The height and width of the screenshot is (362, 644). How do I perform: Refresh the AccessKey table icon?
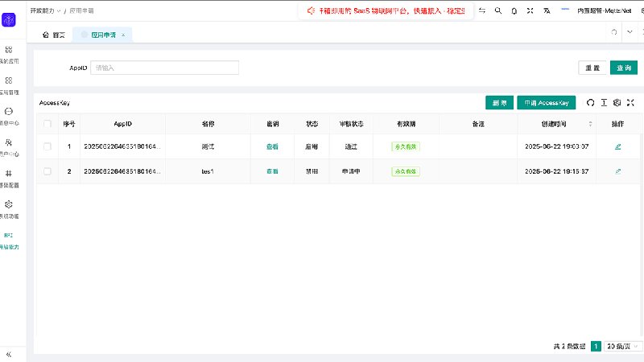pos(591,103)
